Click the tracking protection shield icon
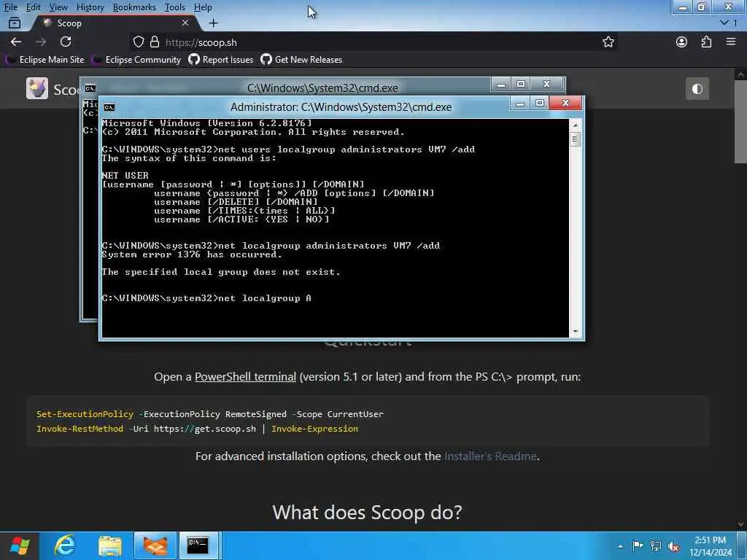 (x=138, y=42)
